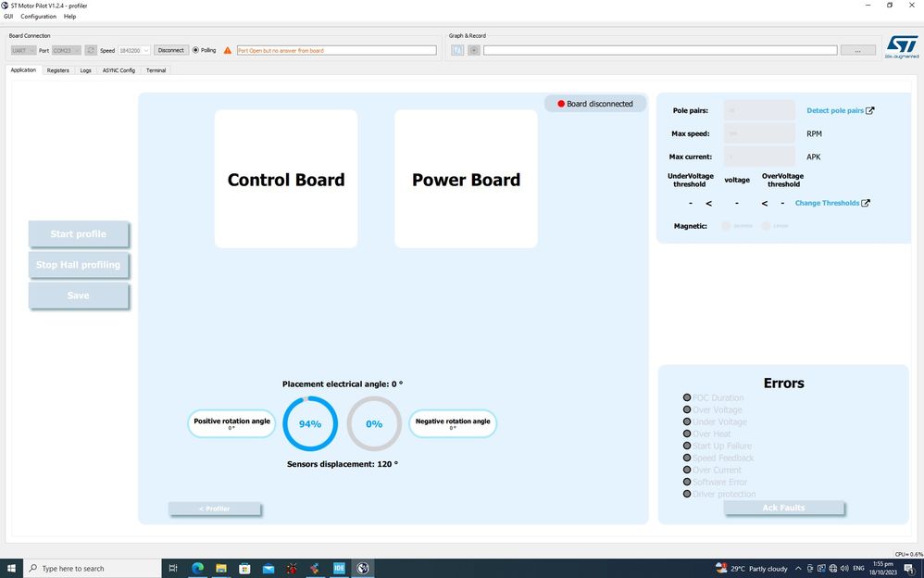Click the Speed Feedback error indicator
Image resolution: width=924 pixels, height=578 pixels.
(x=686, y=458)
